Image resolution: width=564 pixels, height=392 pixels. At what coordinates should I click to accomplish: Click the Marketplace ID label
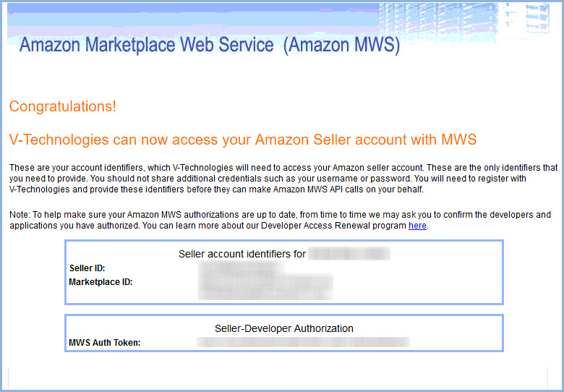(101, 282)
